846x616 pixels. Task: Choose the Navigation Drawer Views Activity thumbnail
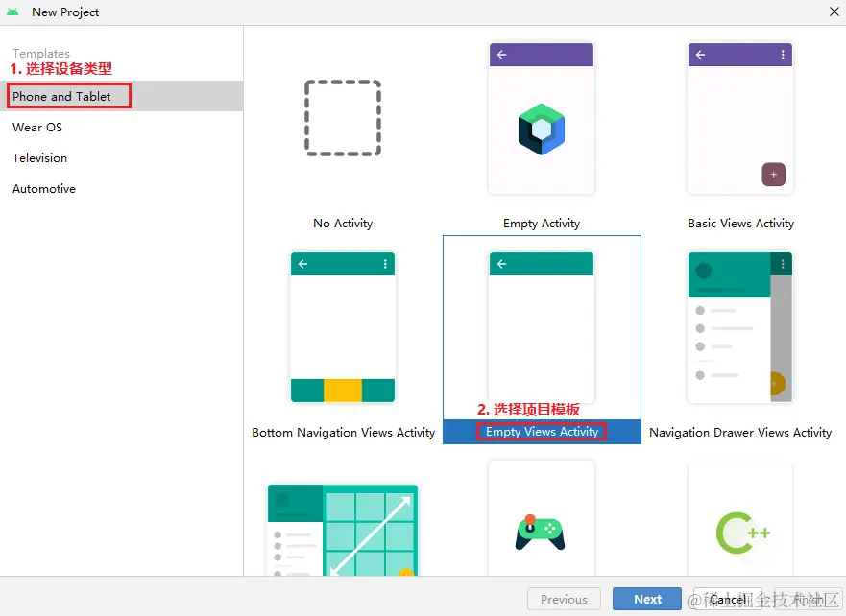coord(739,327)
